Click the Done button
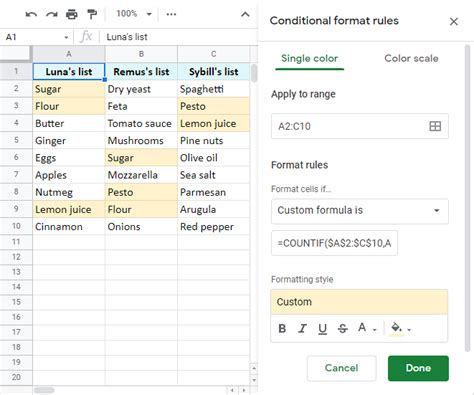474x395 pixels. (x=418, y=368)
